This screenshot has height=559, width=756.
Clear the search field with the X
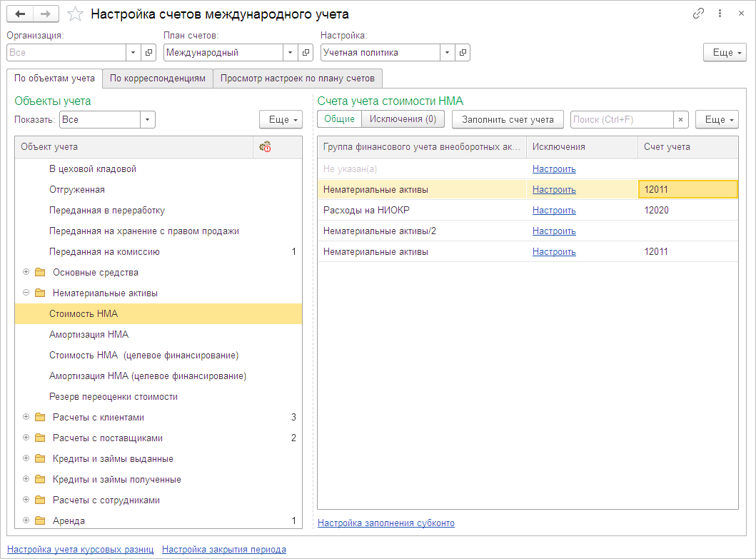[x=680, y=120]
